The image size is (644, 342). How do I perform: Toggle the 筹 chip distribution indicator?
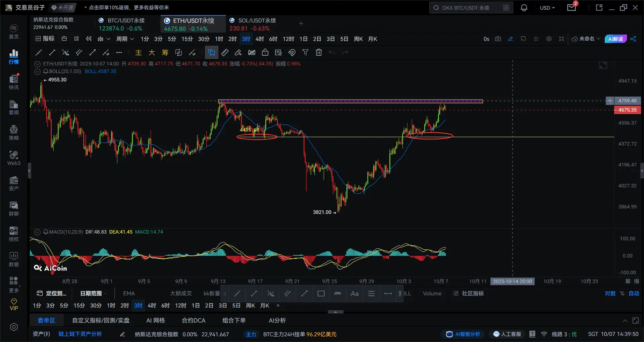[165, 52]
